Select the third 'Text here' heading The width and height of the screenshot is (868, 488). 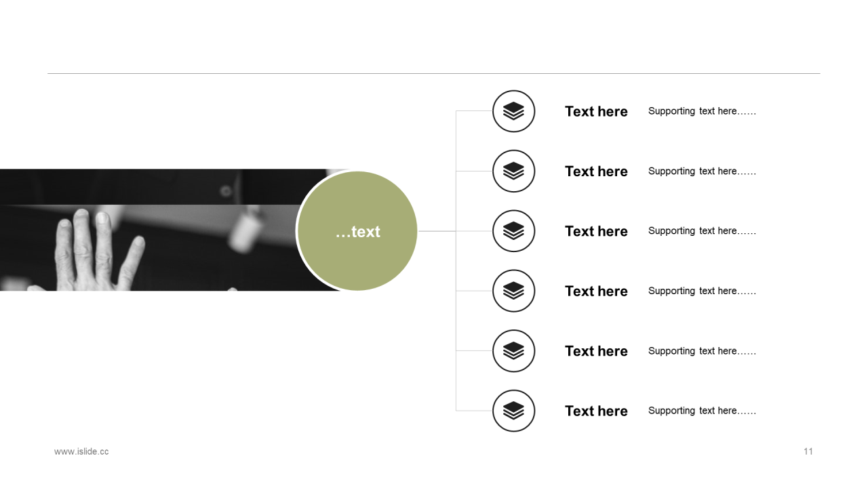596,231
